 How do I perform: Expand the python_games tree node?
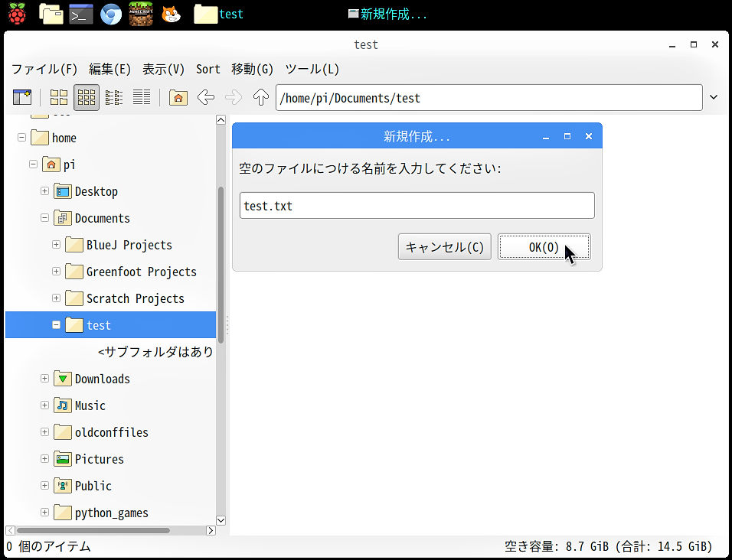pyautogui.click(x=44, y=513)
